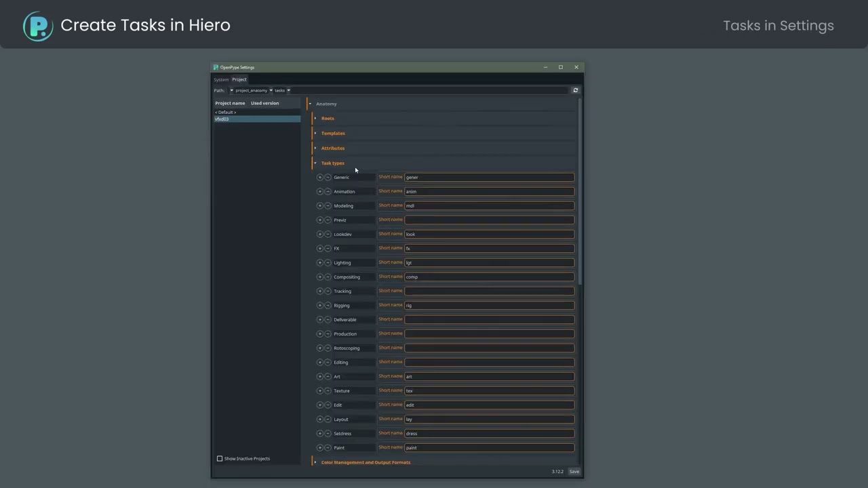Click Modeling short name field 'mdl'
Image resolution: width=868 pixels, height=488 pixels.
click(x=489, y=205)
